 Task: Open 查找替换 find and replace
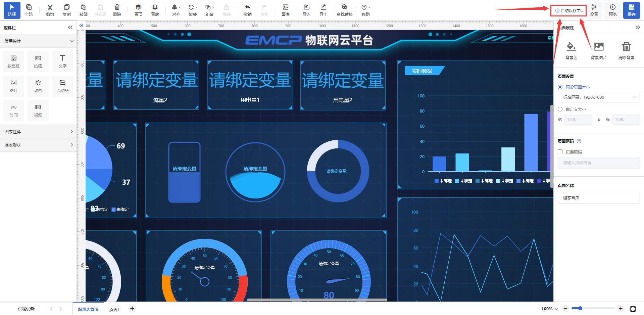(x=345, y=10)
